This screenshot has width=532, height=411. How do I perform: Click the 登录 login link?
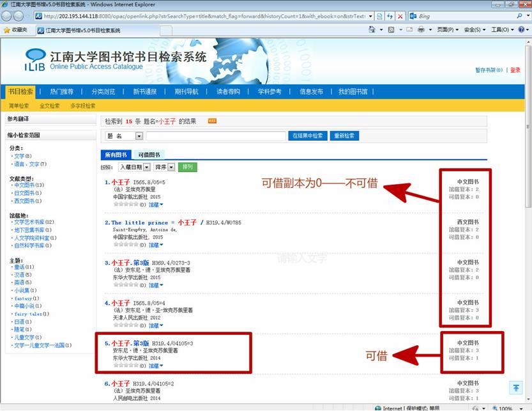(x=515, y=70)
